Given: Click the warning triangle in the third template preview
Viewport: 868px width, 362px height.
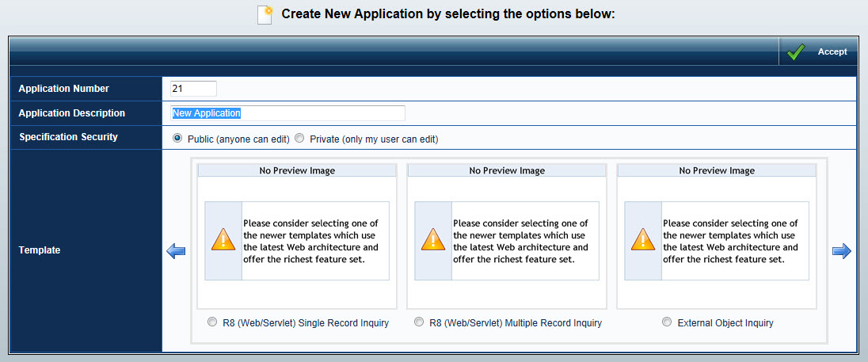Looking at the screenshot, I should [x=643, y=241].
